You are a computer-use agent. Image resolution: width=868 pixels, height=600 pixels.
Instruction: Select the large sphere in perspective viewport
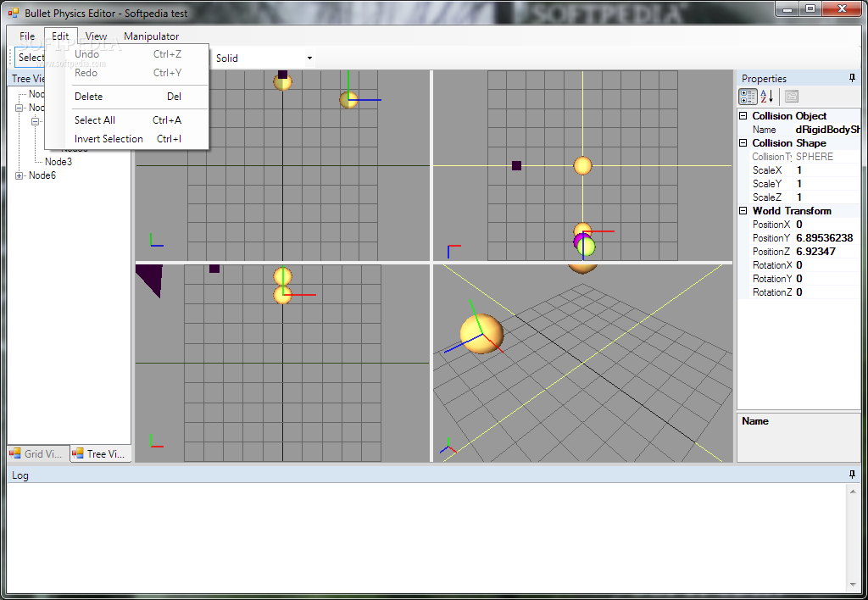point(481,334)
